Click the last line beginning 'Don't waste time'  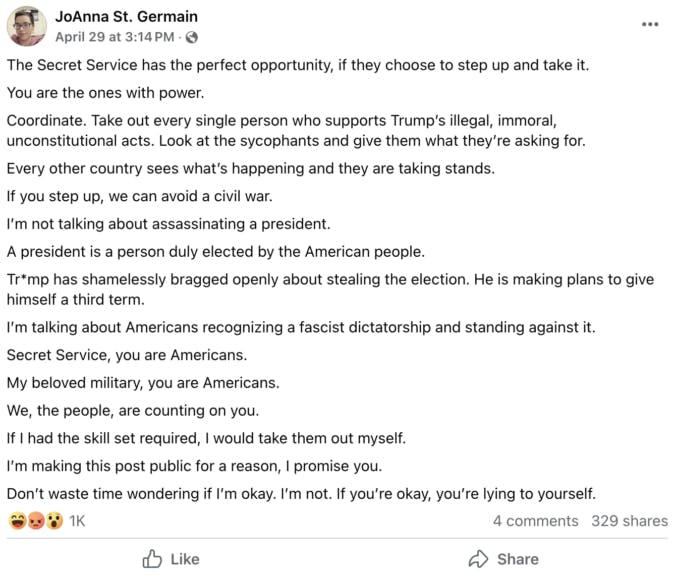(300, 494)
